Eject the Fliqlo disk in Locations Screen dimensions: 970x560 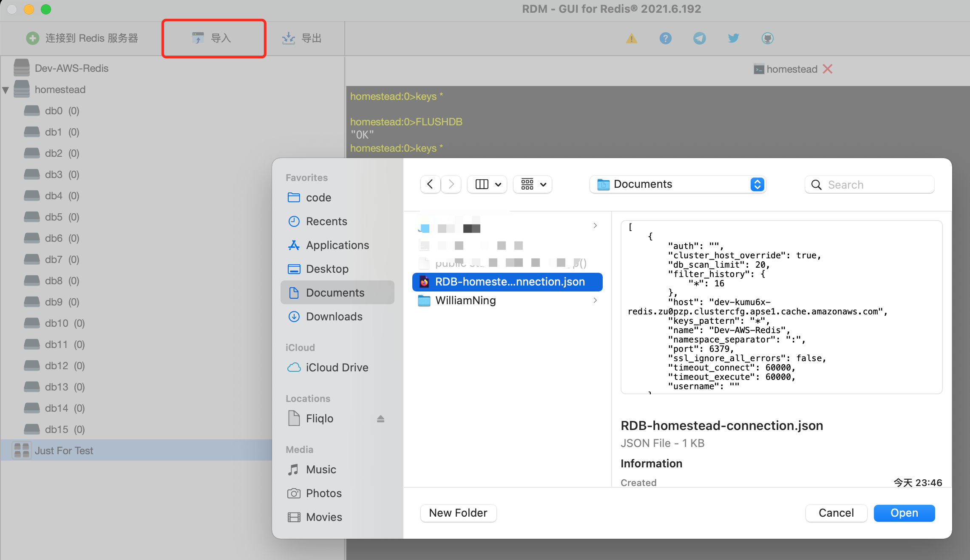point(381,419)
